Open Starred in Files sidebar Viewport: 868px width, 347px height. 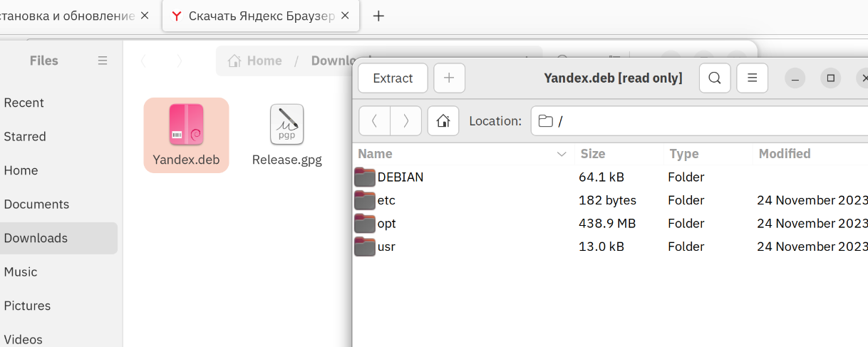58,136
